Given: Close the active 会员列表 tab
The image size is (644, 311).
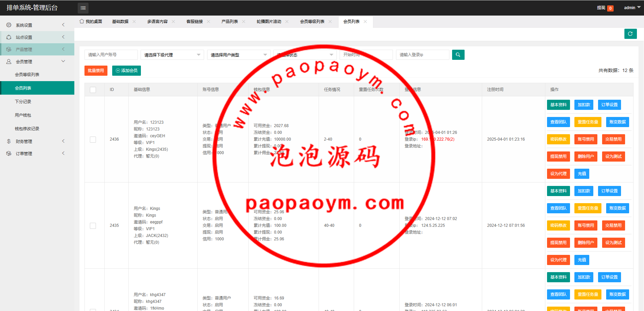Looking at the screenshot, I should coord(365,21).
